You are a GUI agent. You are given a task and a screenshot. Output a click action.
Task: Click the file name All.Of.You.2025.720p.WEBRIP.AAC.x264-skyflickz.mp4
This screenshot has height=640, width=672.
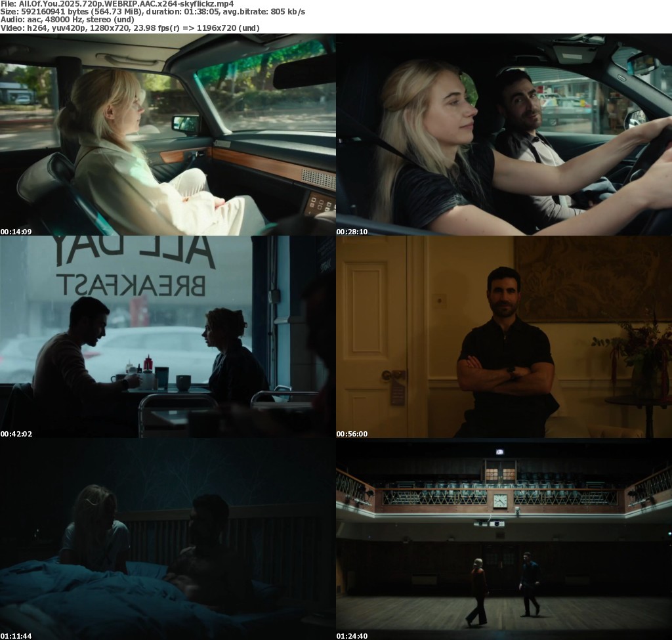click(127, 4)
